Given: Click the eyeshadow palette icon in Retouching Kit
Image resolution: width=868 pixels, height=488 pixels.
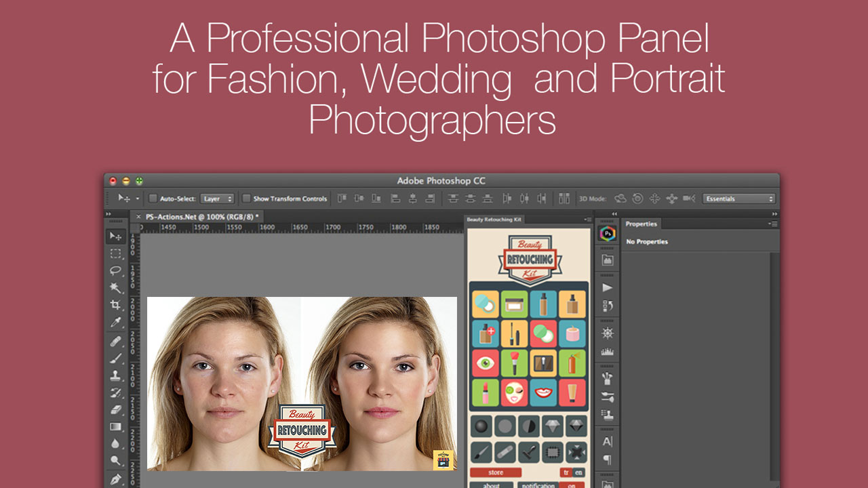Looking at the screenshot, I should coord(543,363).
